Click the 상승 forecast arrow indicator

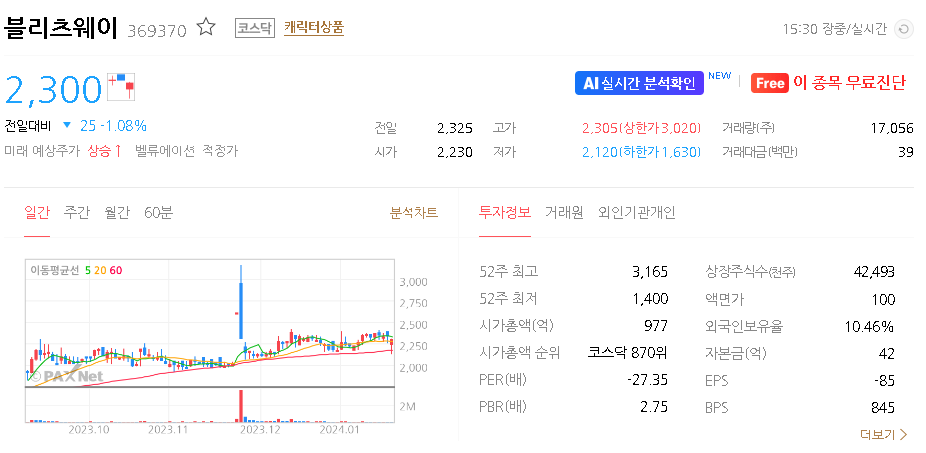105,151
